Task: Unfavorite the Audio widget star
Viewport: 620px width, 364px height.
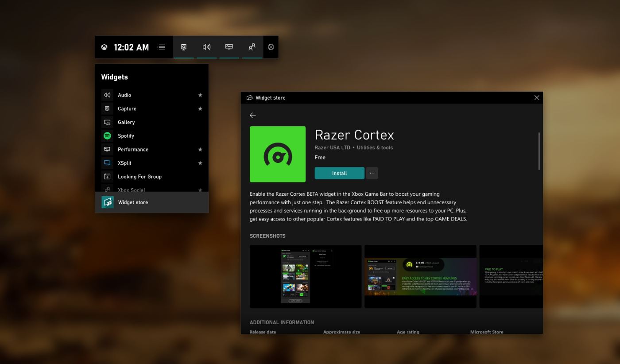Action: click(x=200, y=95)
